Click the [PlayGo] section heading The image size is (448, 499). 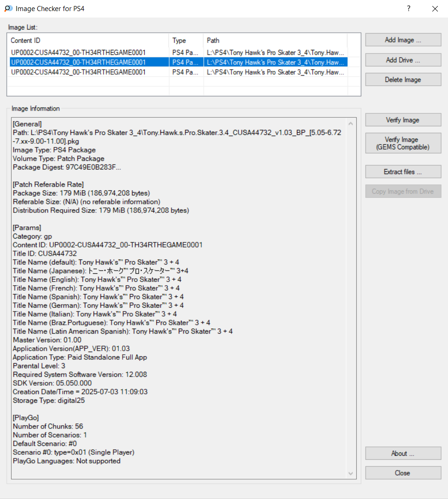26,418
